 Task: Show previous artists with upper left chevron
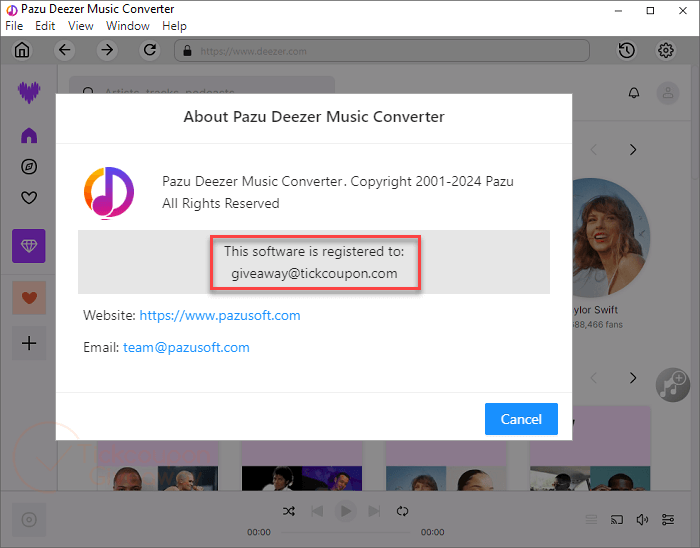coord(593,149)
